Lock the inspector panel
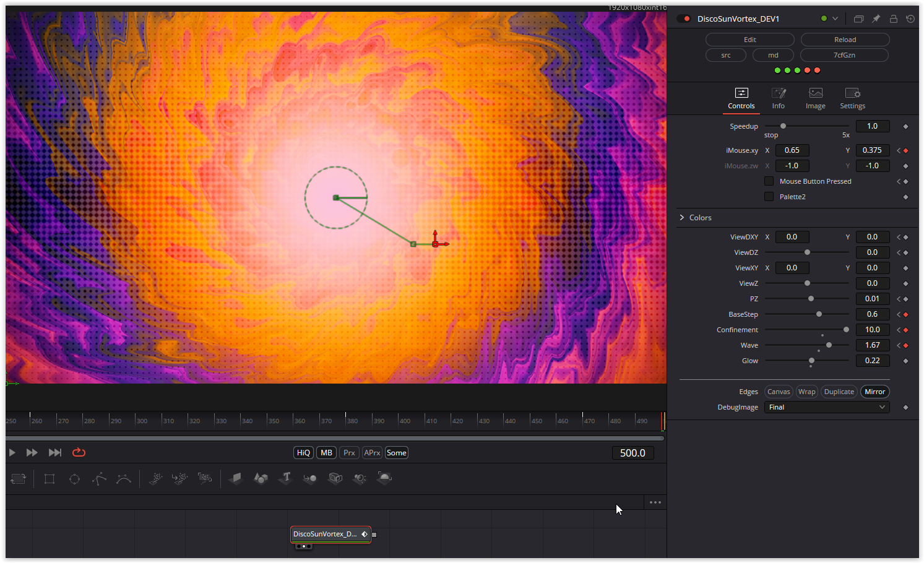Viewport: 924px width, 563px height. pos(893,19)
